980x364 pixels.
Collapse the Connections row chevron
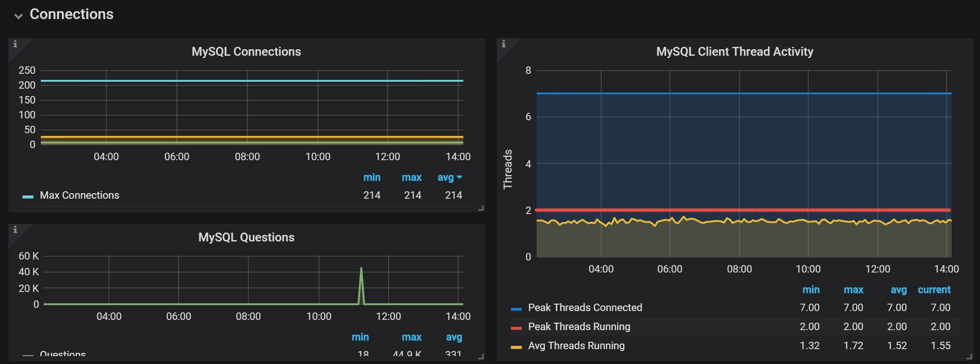(19, 16)
